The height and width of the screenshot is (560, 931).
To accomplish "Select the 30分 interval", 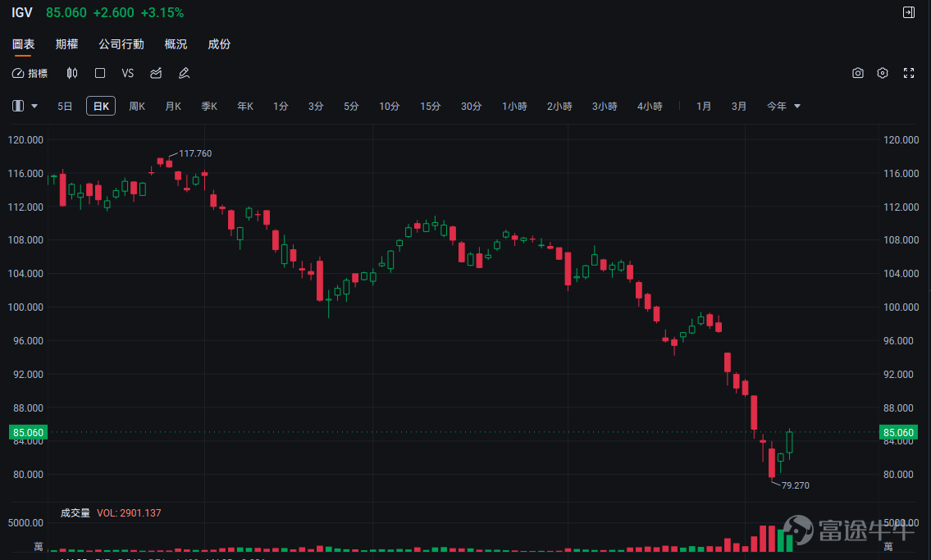I will 472,107.
